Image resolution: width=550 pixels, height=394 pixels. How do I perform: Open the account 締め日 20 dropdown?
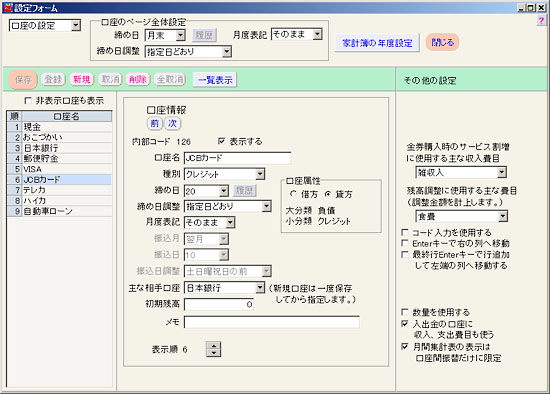click(223, 191)
